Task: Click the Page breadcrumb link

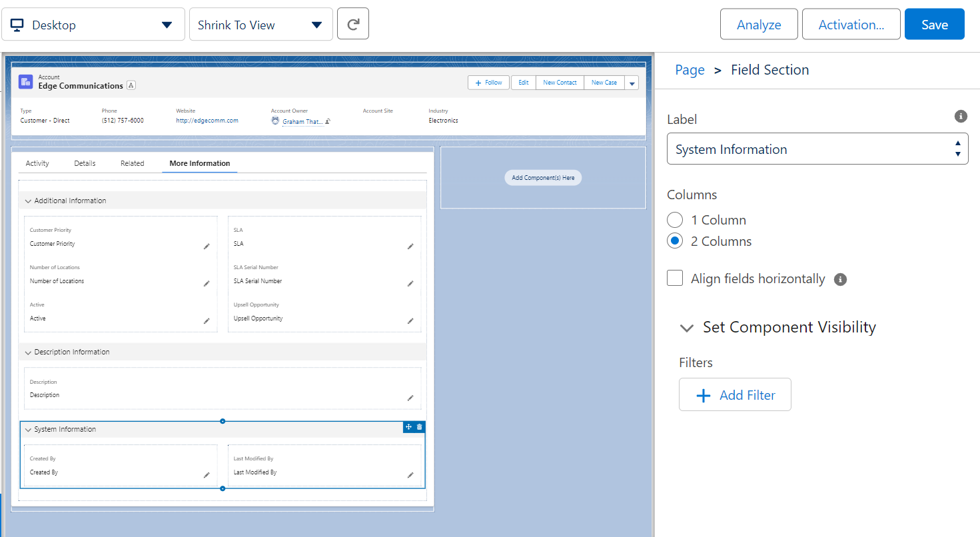Action: point(690,70)
